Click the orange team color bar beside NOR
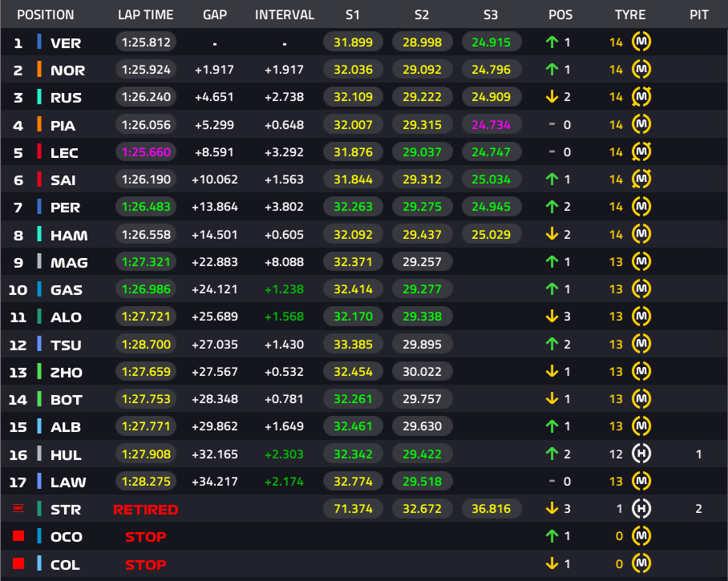 (39, 69)
